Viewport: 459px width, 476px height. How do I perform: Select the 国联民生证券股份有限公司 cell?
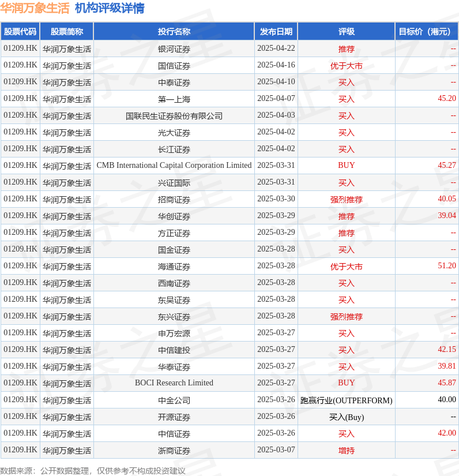(174, 115)
